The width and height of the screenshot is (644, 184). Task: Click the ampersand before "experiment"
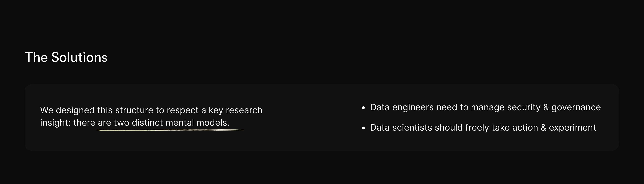[x=544, y=128]
